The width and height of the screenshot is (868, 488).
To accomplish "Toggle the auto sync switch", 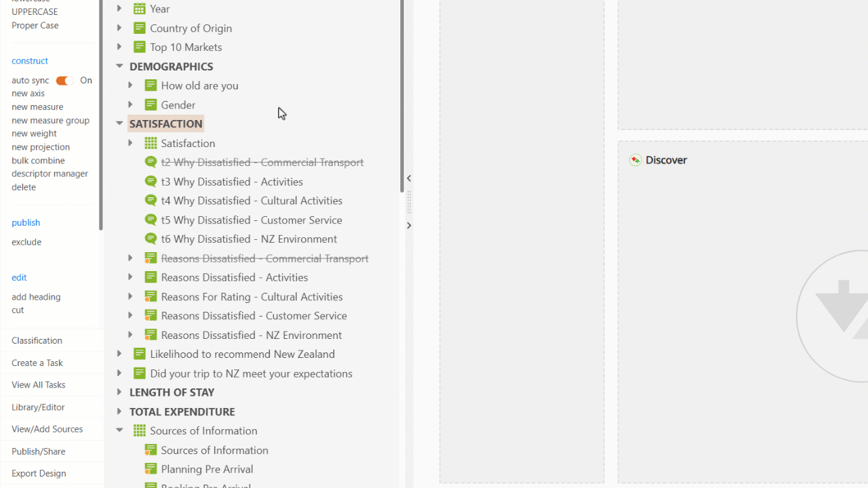I will [x=64, y=81].
